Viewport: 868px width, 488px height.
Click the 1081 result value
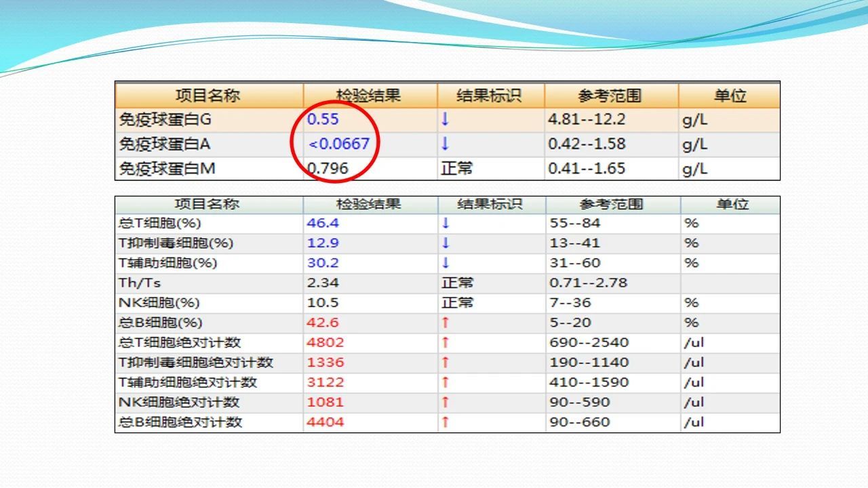pyautogui.click(x=325, y=402)
